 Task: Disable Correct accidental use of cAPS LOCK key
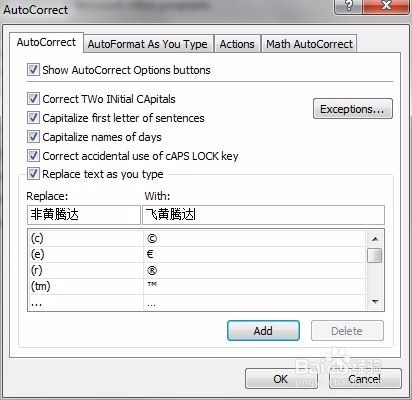click(x=33, y=156)
